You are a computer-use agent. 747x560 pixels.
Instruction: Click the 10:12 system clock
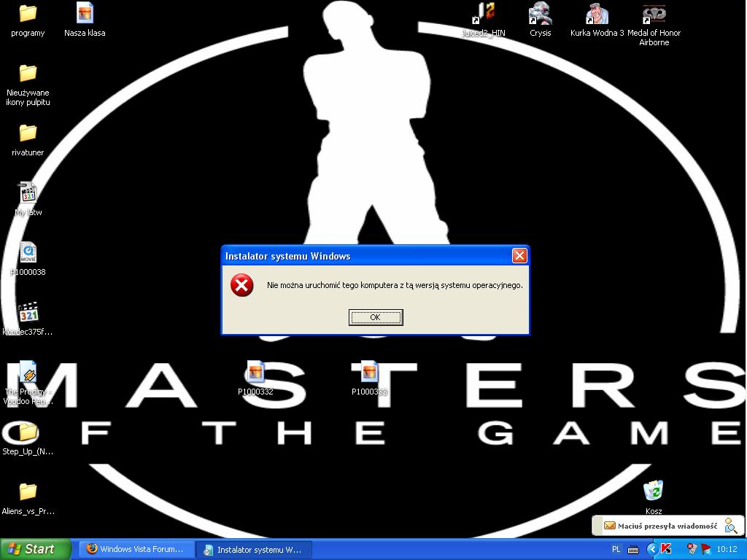click(x=727, y=550)
